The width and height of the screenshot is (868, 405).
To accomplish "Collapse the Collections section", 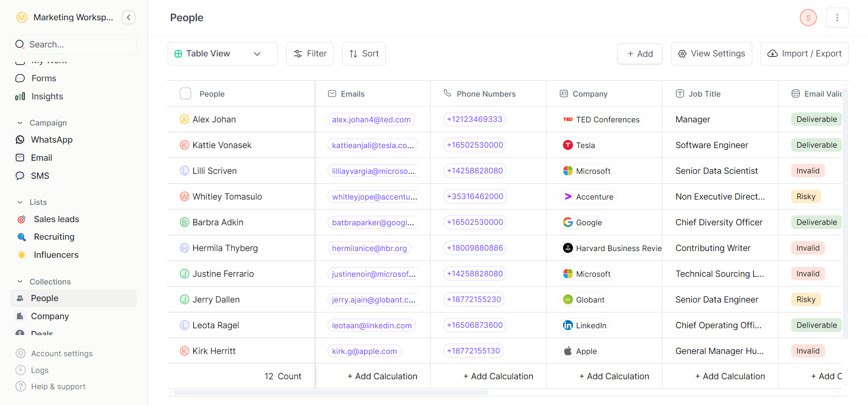I will point(20,282).
